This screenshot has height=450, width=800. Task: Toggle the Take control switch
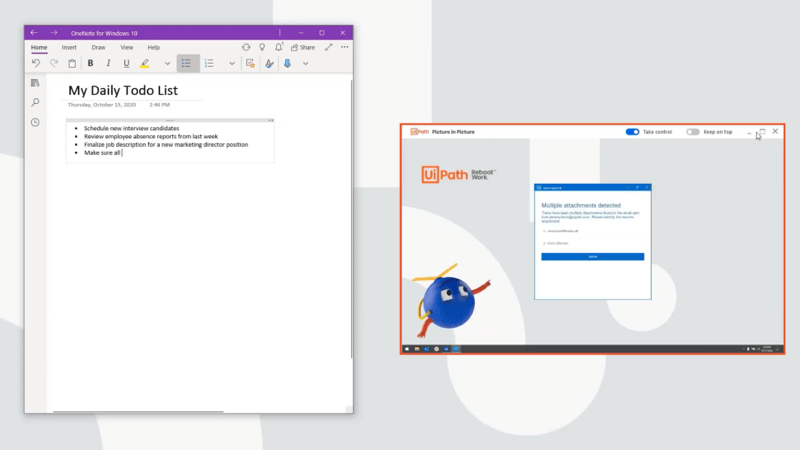pyautogui.click(x=632, y=132)
